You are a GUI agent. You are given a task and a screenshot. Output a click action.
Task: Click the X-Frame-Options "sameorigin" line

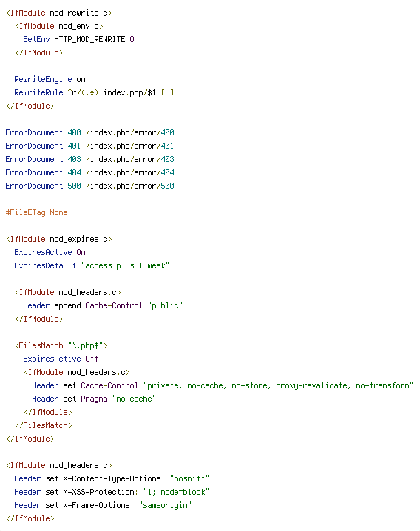pyautogui.click(x=103, y=505)
